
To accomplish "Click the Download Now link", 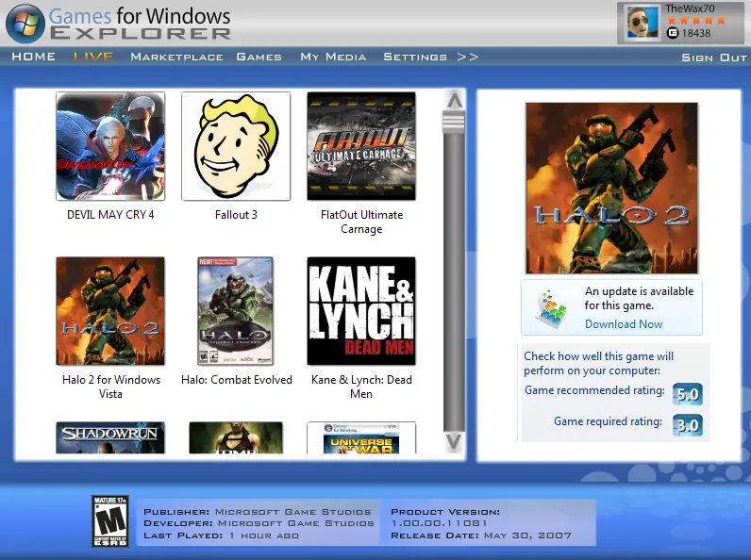I will tap(624, 324).
